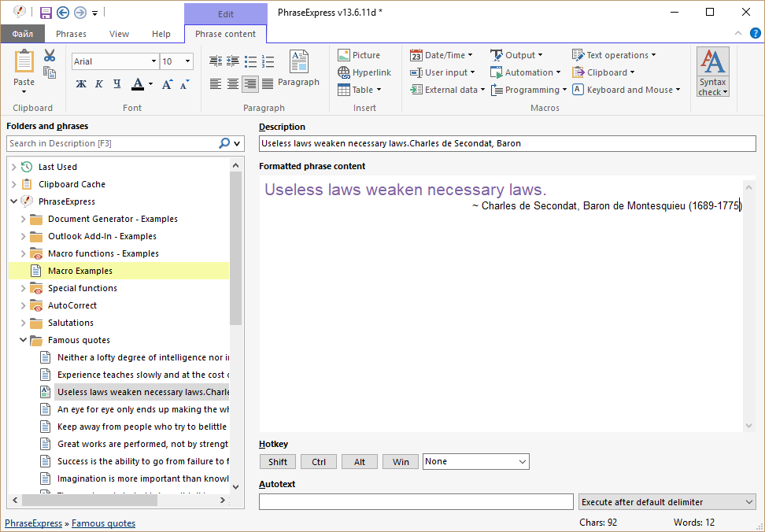Insert a User input macro
Image resolution: width=765 pixels, height=532 pixels.
(443, 72)
